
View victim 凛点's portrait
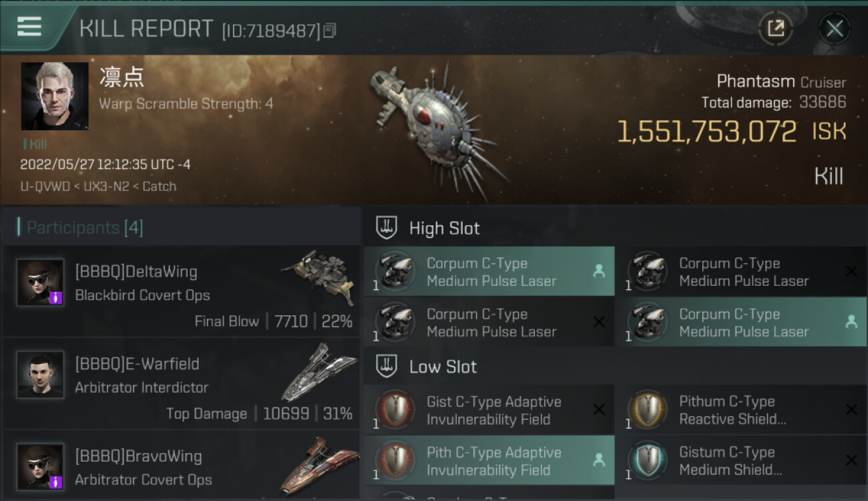pyautogui.click(x=55, y=96)
